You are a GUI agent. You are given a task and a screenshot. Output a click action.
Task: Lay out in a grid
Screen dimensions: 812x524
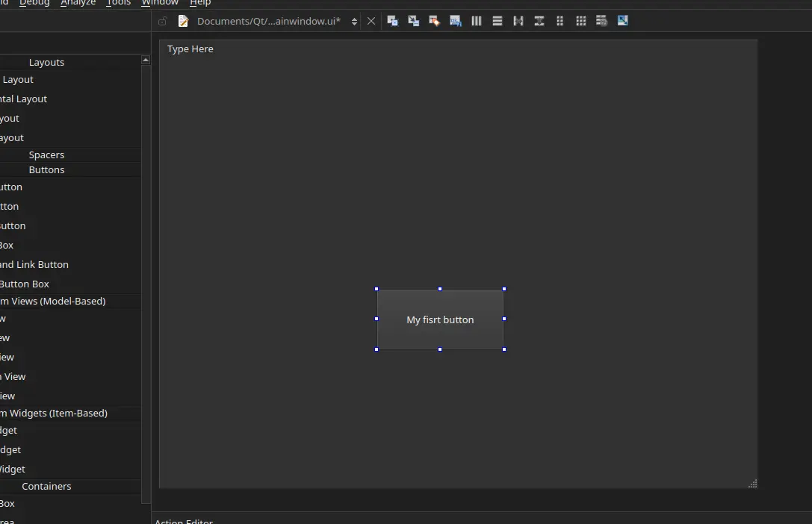[581, 21]
